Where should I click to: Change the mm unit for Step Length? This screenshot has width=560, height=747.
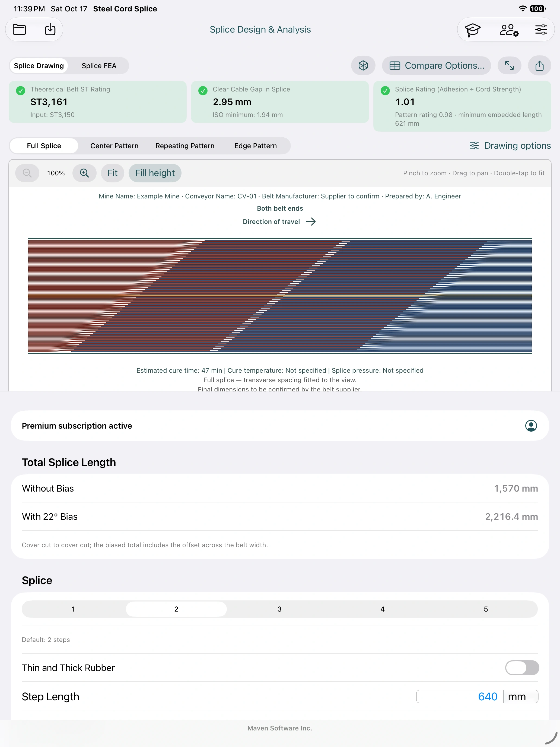tap(520, 696)
